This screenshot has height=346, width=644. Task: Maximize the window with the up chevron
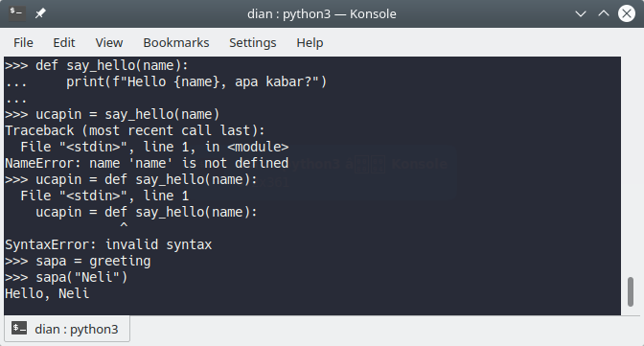604,13
